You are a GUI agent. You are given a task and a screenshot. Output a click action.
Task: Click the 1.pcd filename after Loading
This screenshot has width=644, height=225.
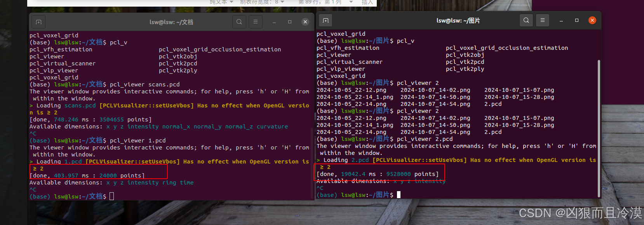73,162
